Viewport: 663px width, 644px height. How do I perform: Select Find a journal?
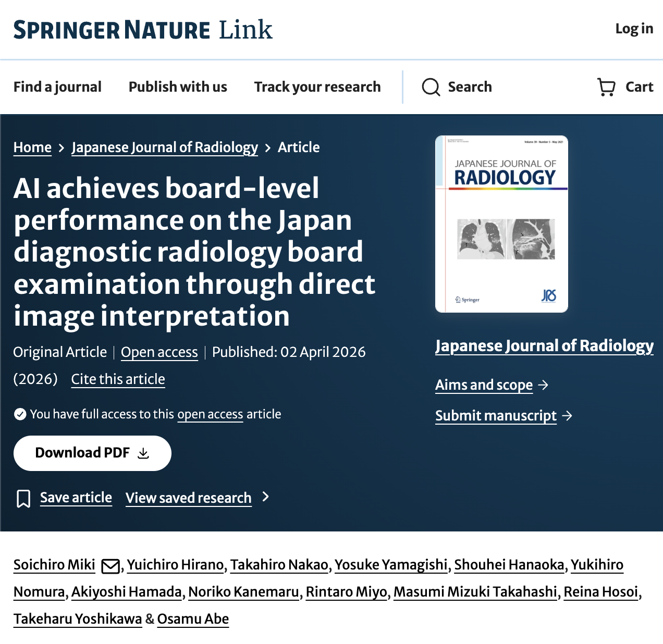click(58, 87)
